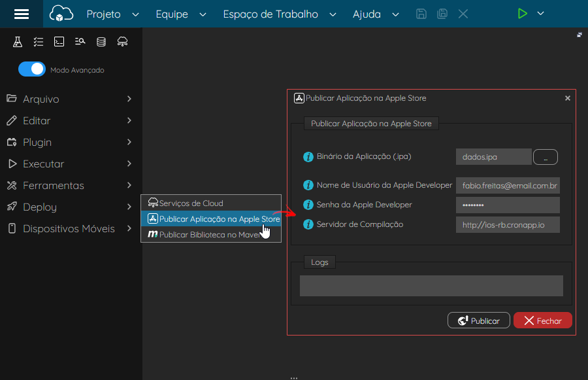The image size is (588, 380).
Task: Click the Plugin icon
Action: pyautogui.click(x=12, y=142)
